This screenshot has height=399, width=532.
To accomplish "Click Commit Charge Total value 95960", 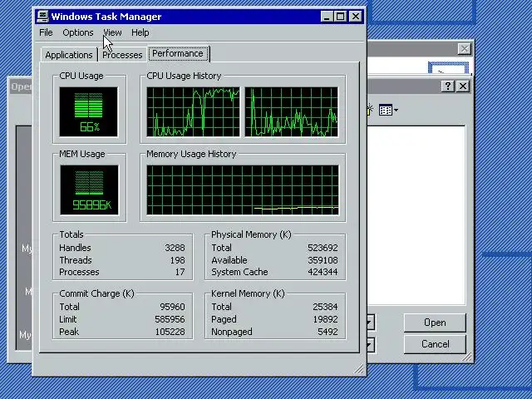I will [x=172, y=307].
